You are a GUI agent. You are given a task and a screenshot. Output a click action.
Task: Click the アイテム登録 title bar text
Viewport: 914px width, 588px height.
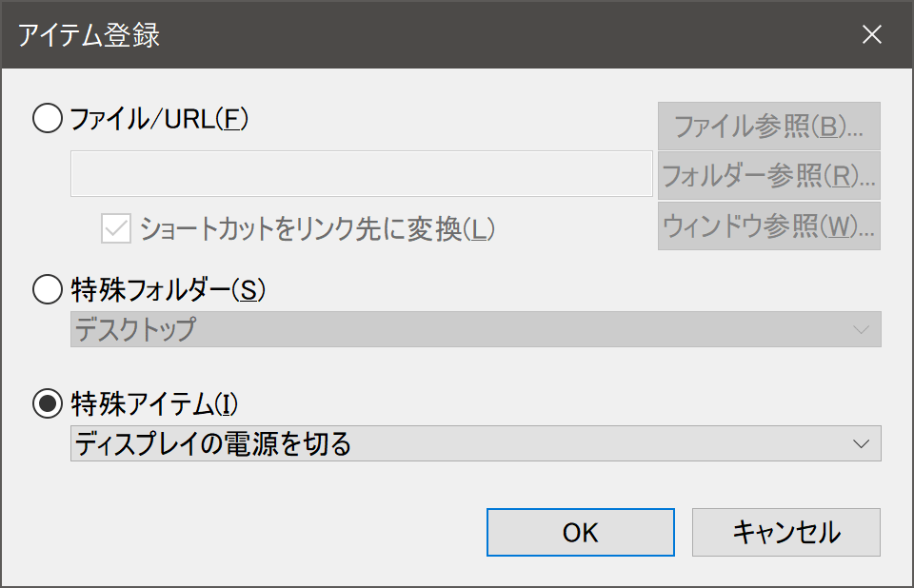click(89, 36)
